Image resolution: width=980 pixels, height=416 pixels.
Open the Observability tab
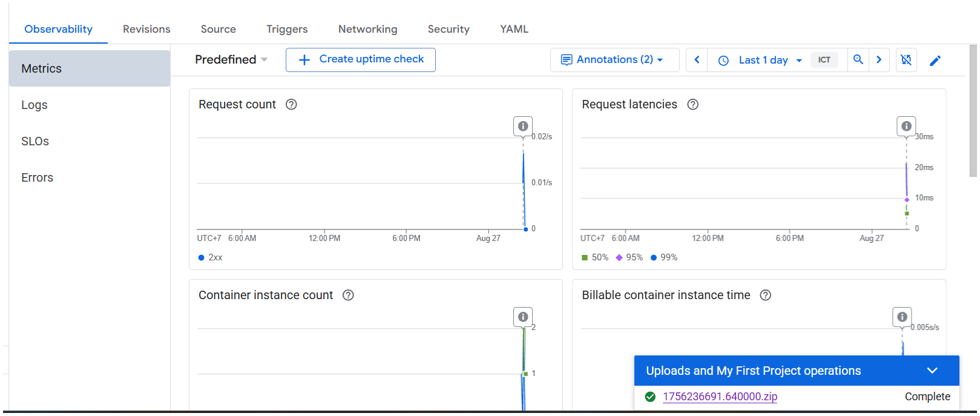[58, 29]
